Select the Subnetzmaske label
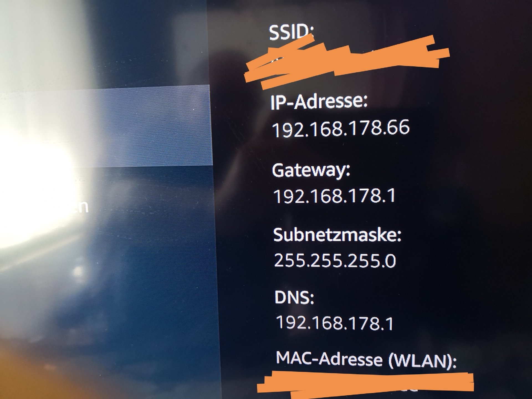 (x=337, y=235)
